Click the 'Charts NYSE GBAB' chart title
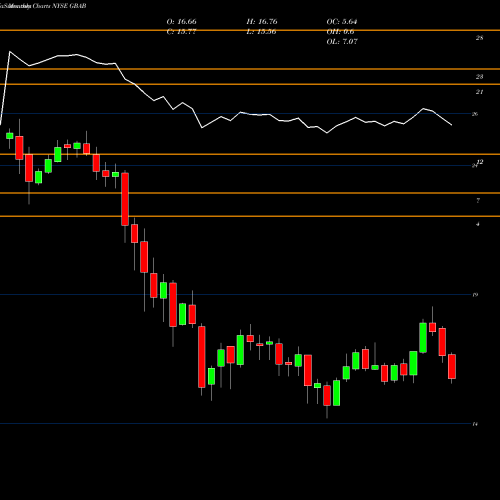This screenshot has height=500, width=500. (x=59, y=6)
